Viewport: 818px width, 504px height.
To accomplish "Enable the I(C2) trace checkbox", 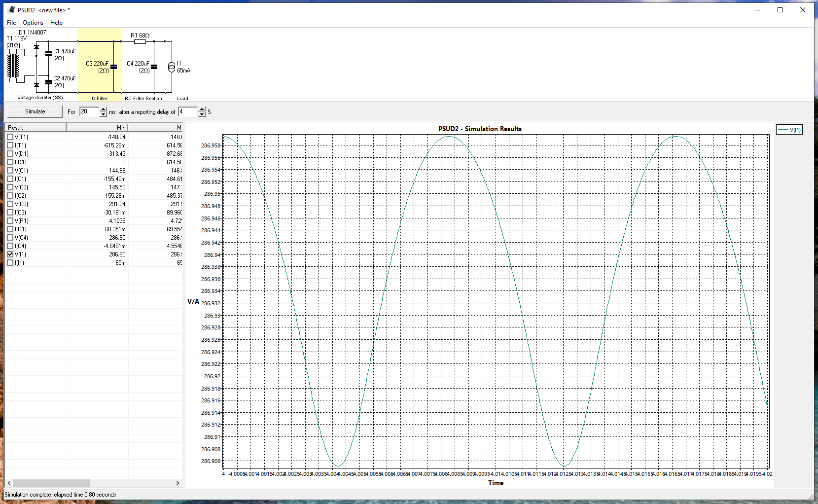I will [x=10, y=196].
